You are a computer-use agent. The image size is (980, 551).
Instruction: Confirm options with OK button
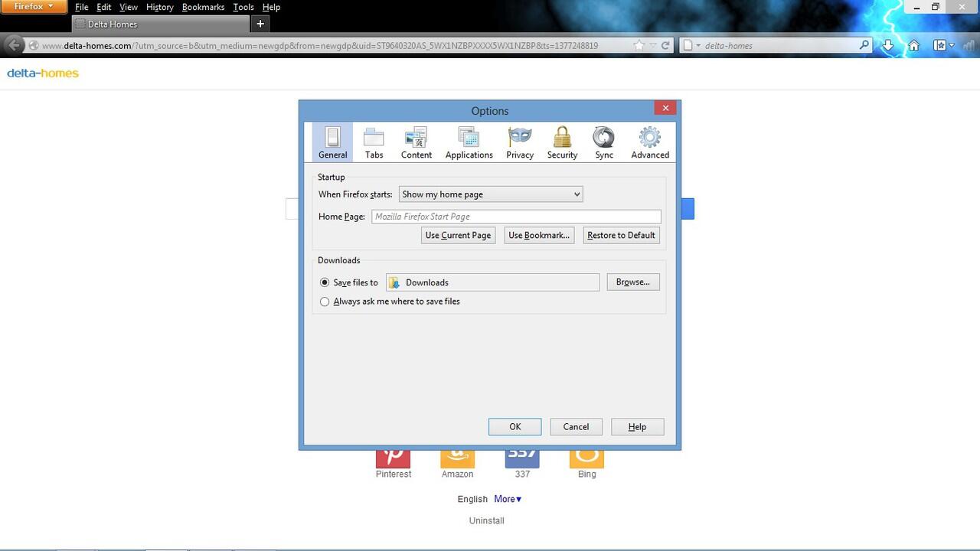[515, 427]
